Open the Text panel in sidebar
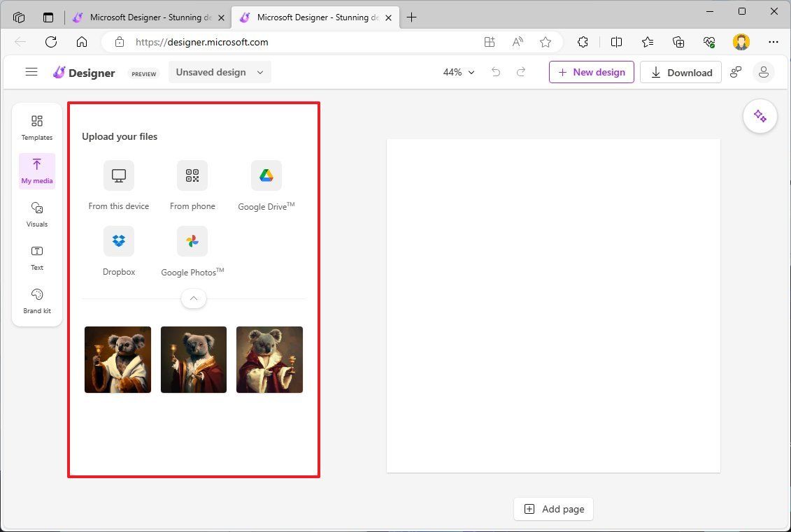The height and width of the screenshot is (532, 791). [x=36, y=257]
